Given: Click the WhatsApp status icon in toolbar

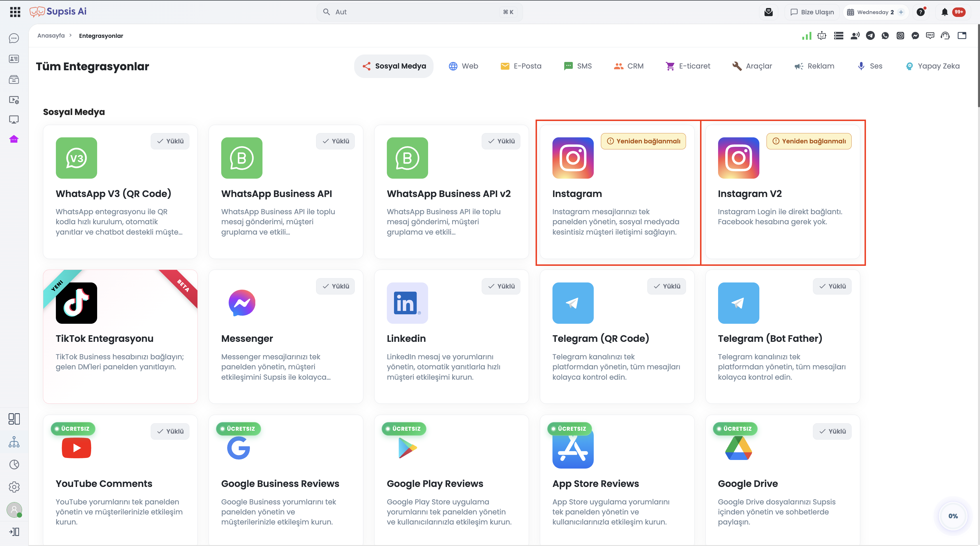Looking at the screenshot, I should pos(885,35).
